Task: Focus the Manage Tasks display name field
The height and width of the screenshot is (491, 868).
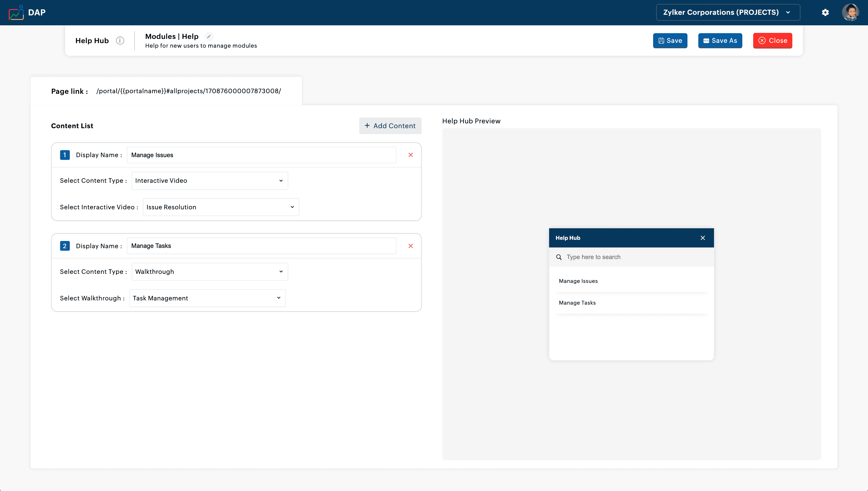Action: tap(261, 246)
